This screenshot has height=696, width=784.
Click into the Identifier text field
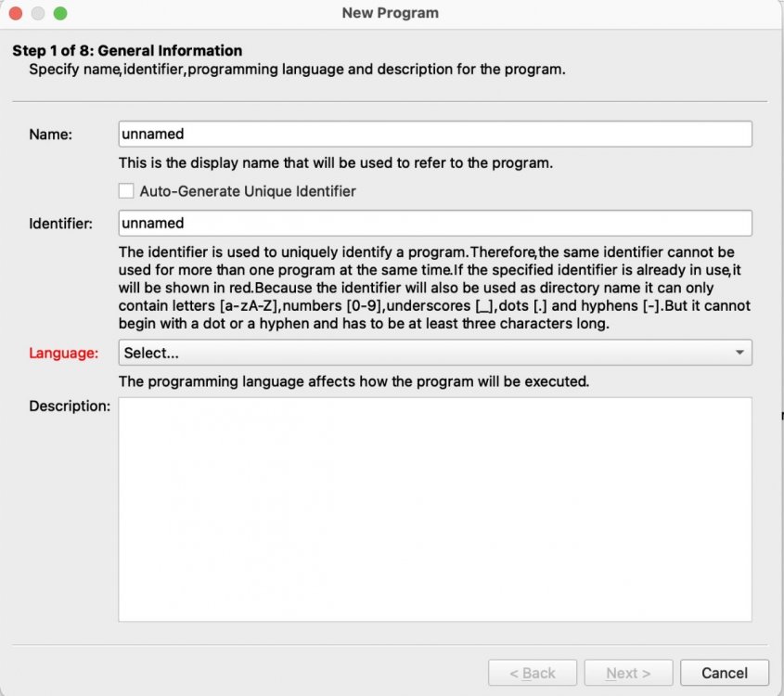(x=434, y=224)
